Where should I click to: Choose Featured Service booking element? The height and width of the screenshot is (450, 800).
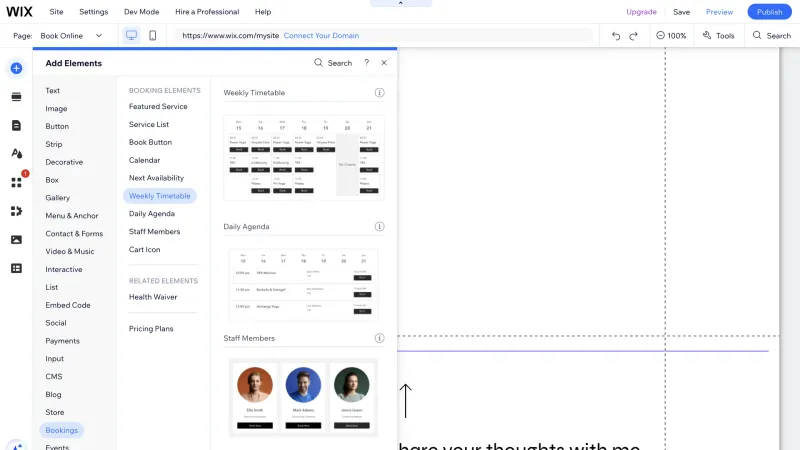click(158, 106)
